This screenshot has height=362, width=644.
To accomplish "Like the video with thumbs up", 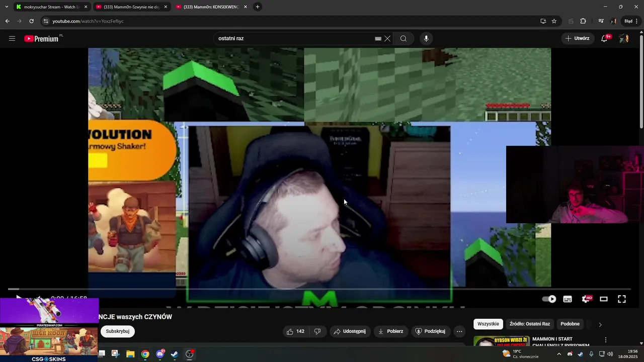I will click(x=295, y=331).
